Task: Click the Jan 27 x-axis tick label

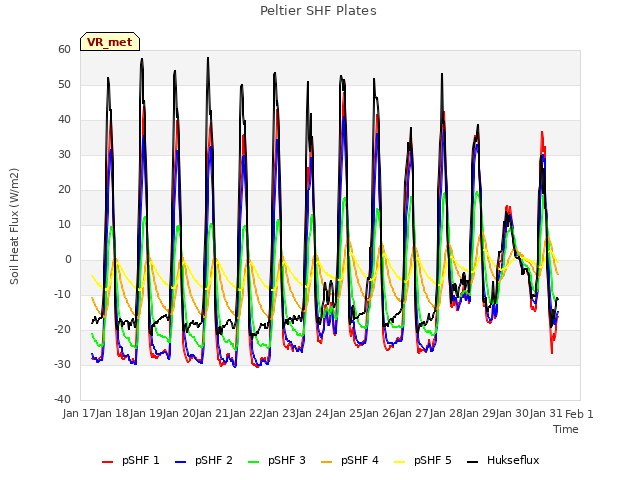Action: point(412,414)
